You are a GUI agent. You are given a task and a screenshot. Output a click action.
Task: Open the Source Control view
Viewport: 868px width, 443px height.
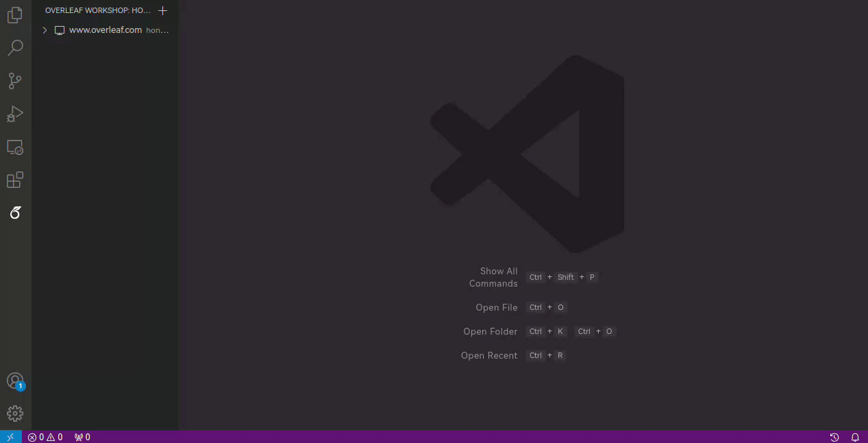point(15,81)
